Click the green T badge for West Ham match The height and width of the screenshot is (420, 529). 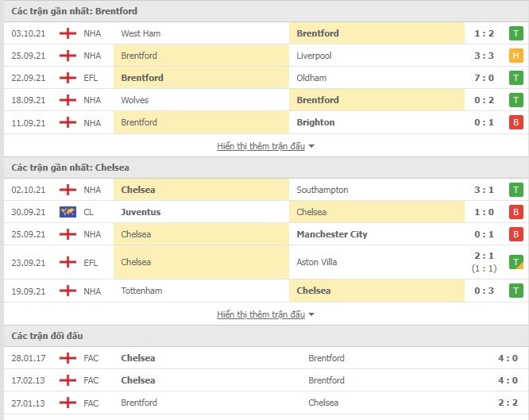pos(515,33)
